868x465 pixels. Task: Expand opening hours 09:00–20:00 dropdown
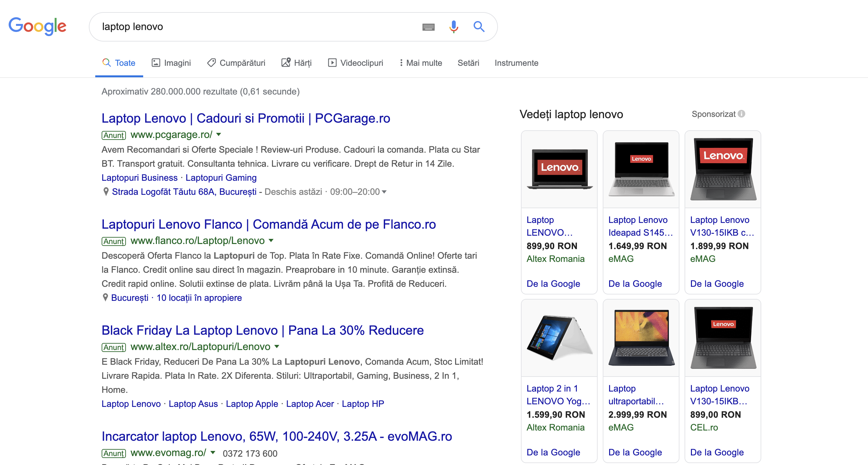pos(384,192)
